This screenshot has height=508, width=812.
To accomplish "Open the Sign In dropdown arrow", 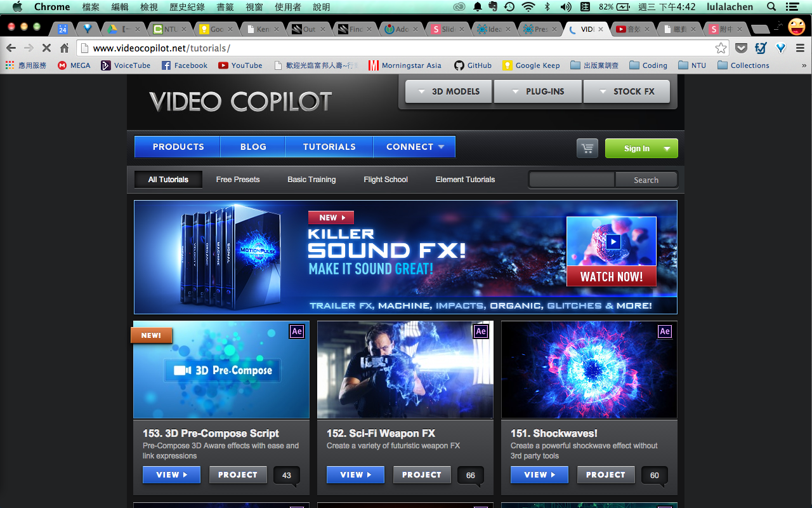I will (x=667, y=149).
